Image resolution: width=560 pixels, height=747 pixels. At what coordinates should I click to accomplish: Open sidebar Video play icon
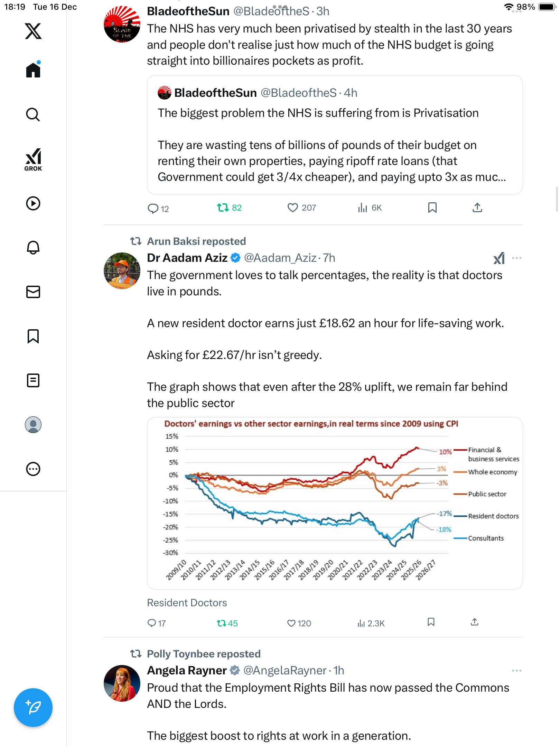pyautogui.click(x=33, y=203)
